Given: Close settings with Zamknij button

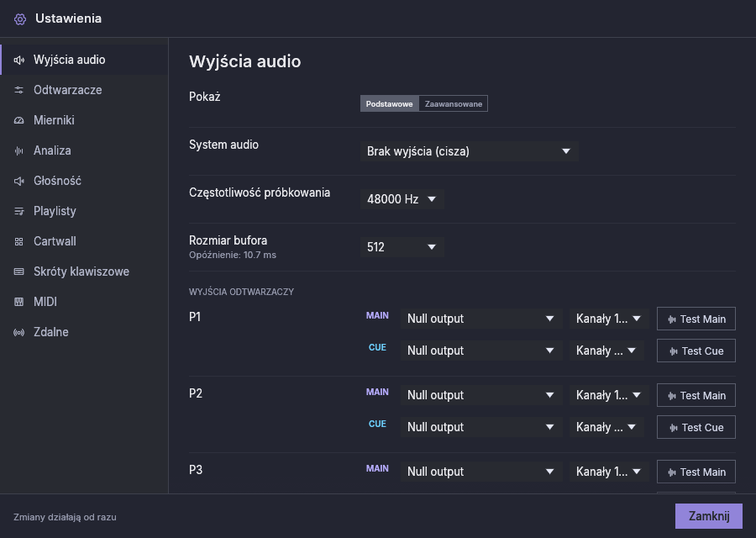Looking at the screenshot, I should (709, 516).
